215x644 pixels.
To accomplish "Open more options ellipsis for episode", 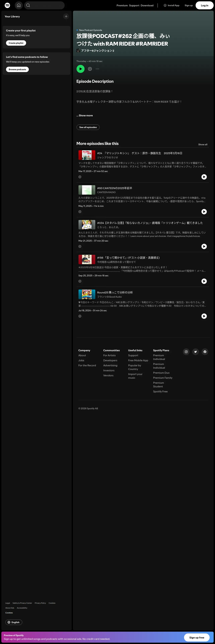I will point(97,69).
